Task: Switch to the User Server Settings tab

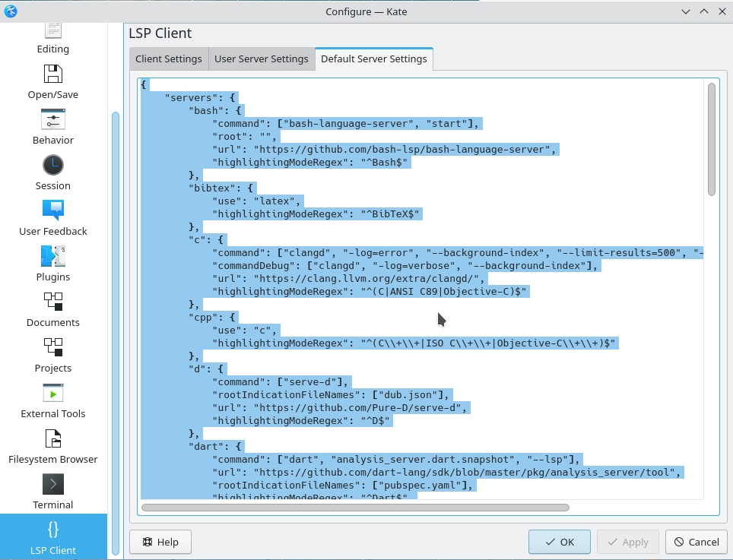Action: (262, 59)
